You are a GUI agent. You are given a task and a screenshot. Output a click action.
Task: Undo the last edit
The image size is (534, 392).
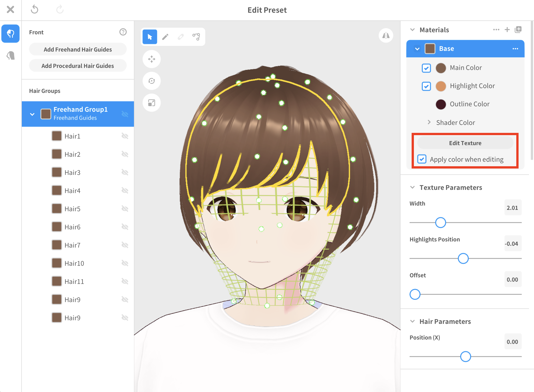(35, 10)
